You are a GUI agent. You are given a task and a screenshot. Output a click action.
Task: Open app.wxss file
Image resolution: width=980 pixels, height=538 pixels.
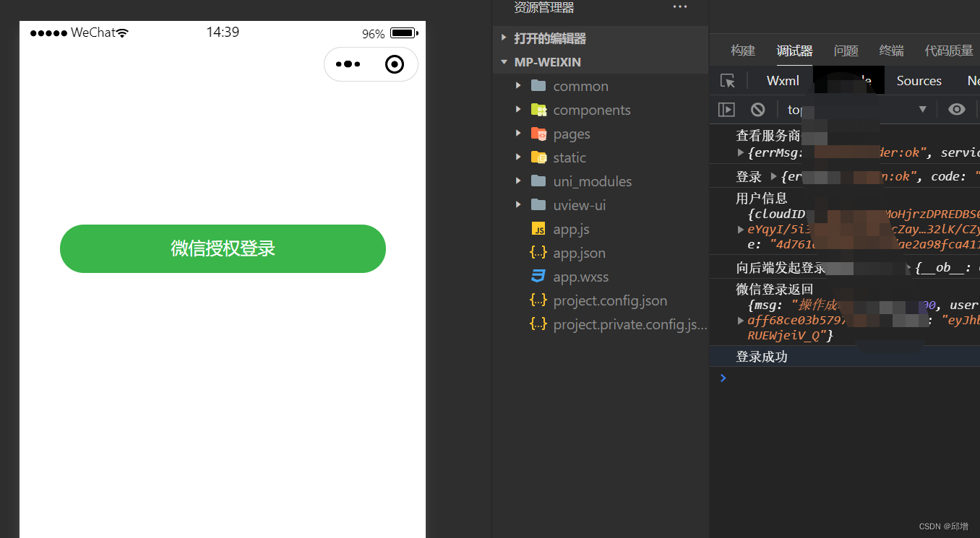pos(580,277)
